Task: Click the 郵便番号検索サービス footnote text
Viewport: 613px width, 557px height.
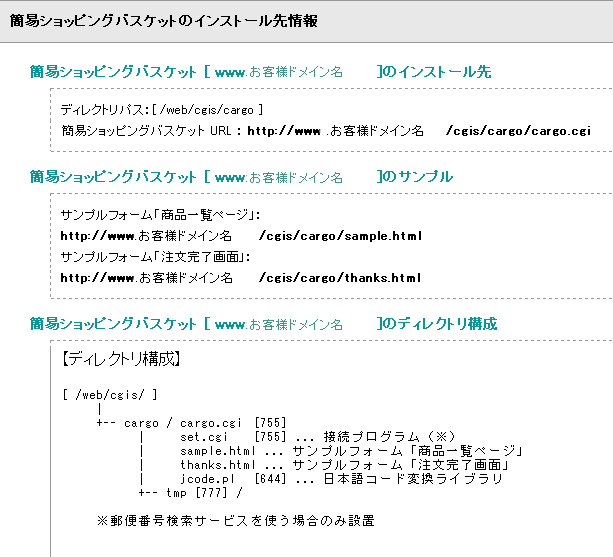Action: tap(236, 521)
